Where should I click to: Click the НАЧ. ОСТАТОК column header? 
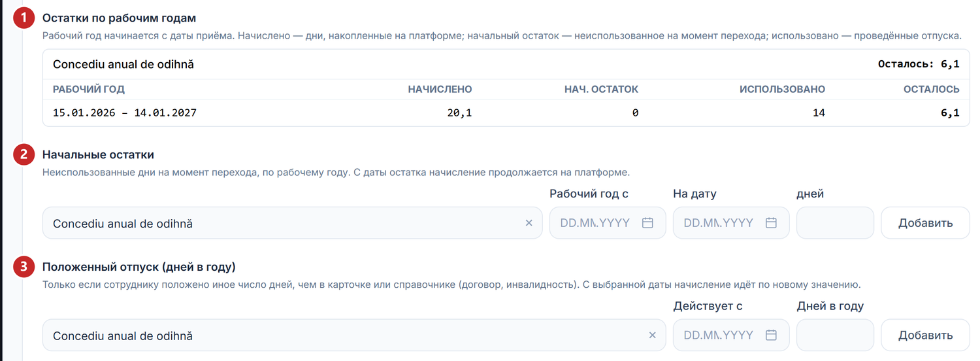pyautogui.click(x=601, y=90)
